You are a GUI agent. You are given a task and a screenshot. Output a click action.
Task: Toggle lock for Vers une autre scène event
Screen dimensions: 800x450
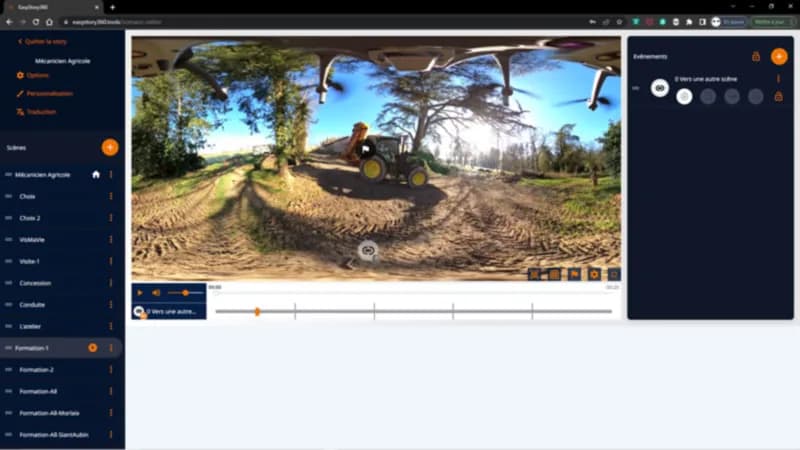tap(778, 96)
